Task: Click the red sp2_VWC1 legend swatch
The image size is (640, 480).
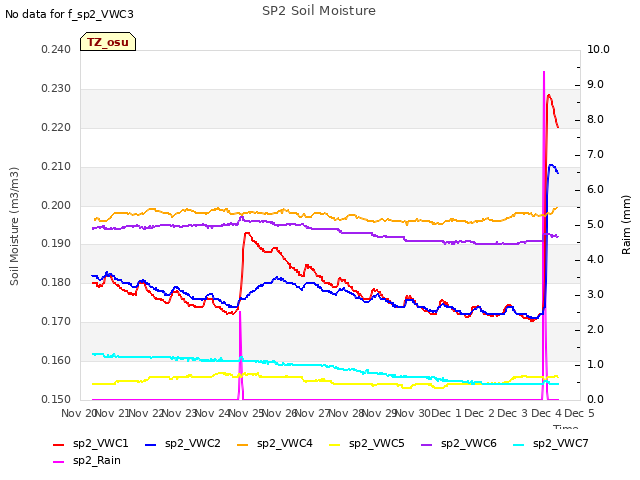Action: (59, 444)
